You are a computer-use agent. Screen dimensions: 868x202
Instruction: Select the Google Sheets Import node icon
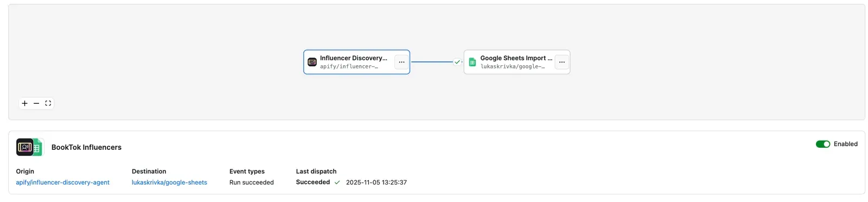(472, 62)
